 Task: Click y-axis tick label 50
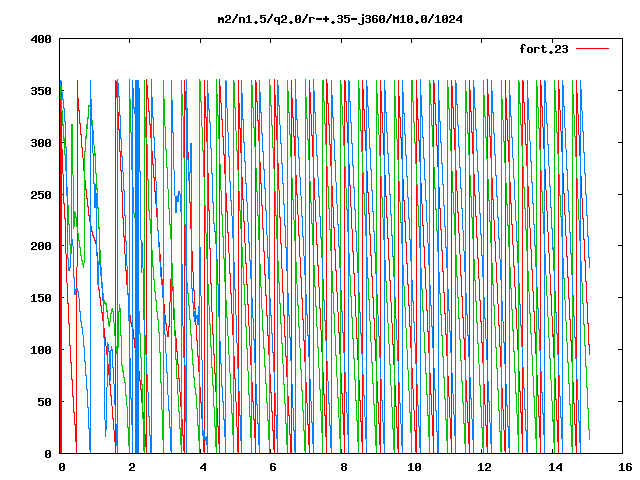click(44, 402)
